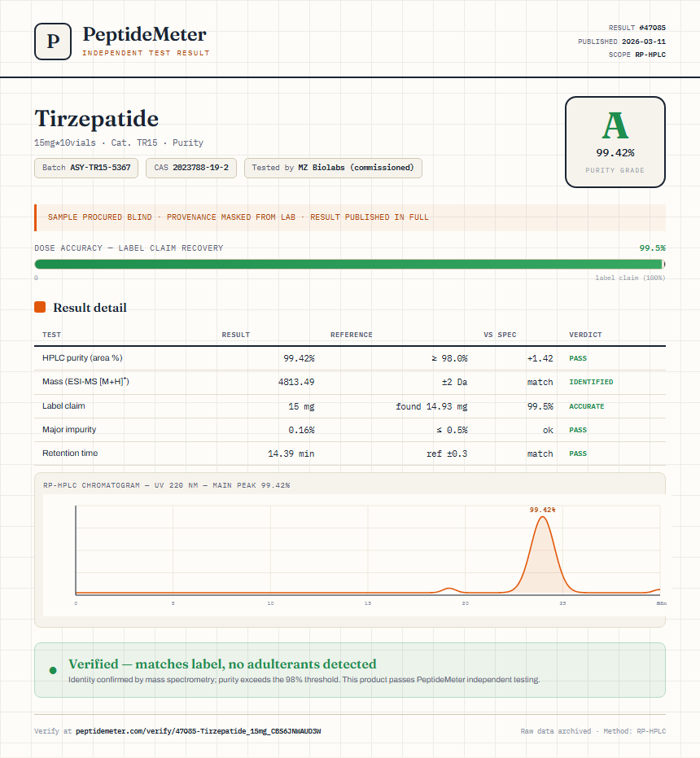Select the Mass (ESI-MS) row label

tap(85, 381)
